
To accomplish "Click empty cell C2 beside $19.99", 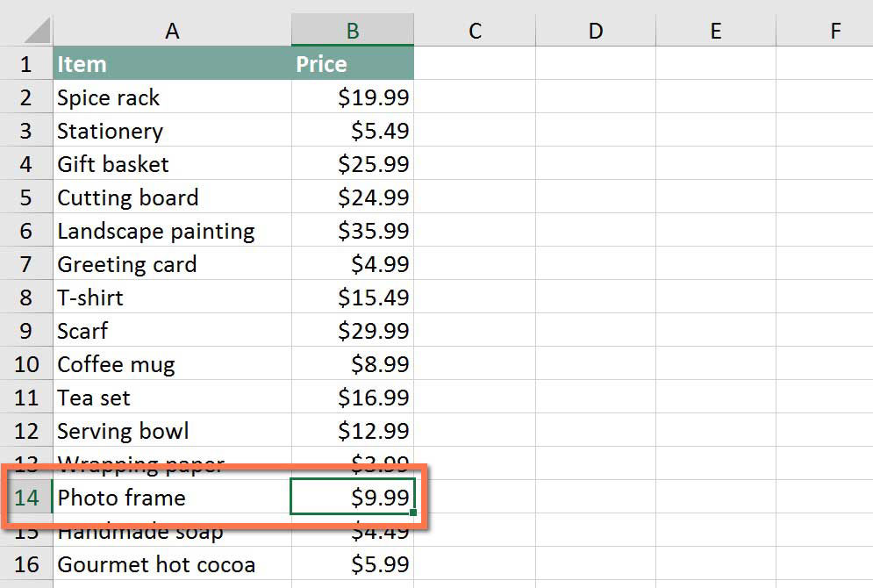I will point(475,97).
